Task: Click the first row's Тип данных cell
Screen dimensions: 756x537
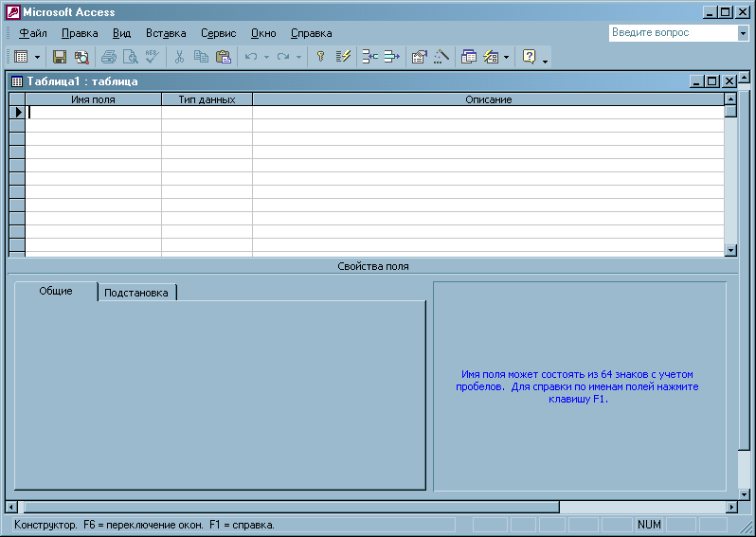Action: coord(207,112)
